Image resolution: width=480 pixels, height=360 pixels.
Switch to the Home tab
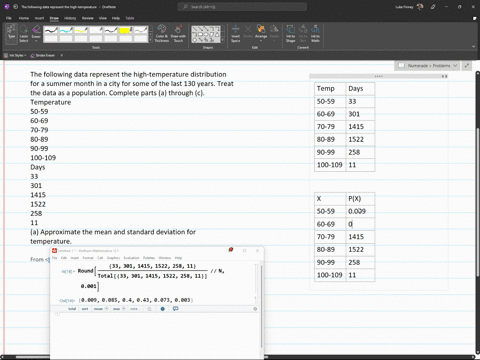tap(24, 18)
